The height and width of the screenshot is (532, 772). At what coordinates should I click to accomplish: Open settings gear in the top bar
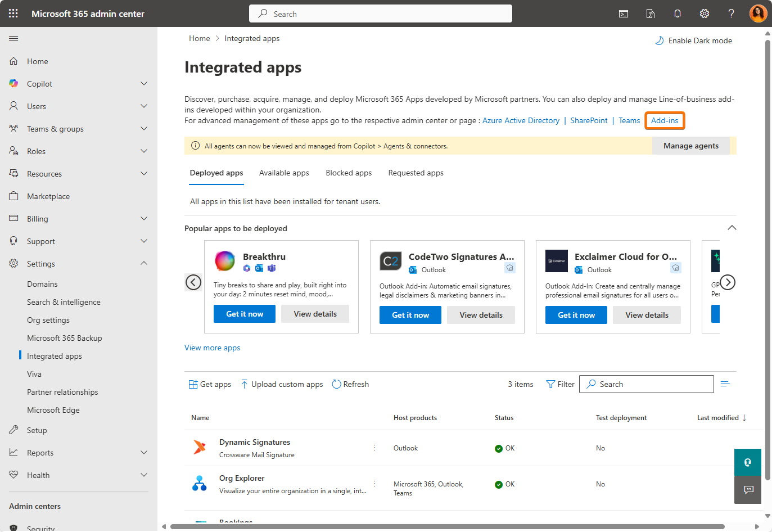[x=705, y=13]
